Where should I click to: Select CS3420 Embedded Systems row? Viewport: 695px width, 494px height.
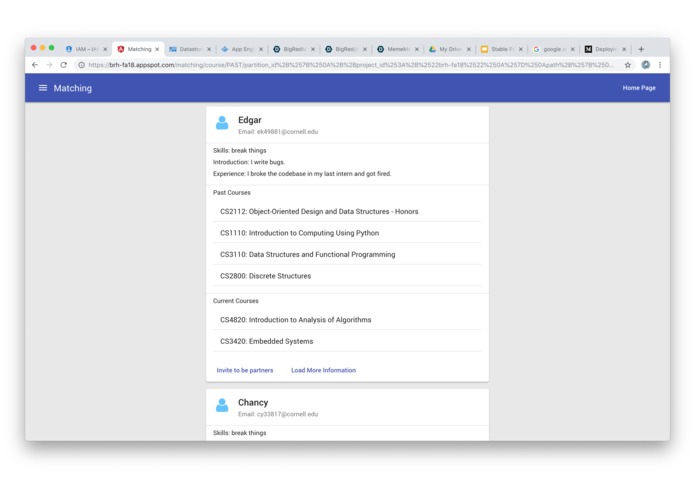(x=348, y=341)
